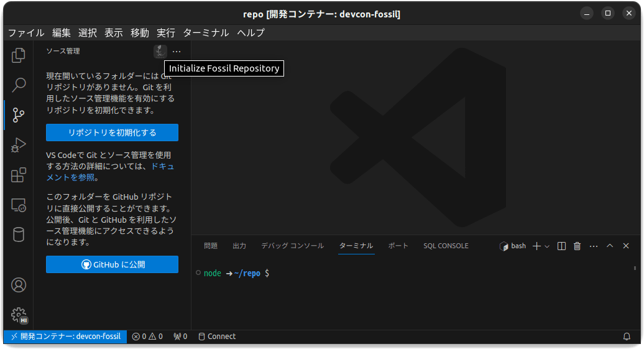The height and width of the screenshot is (349, 644).
Task: Open the 編集 menu
Action: [62, 33]
